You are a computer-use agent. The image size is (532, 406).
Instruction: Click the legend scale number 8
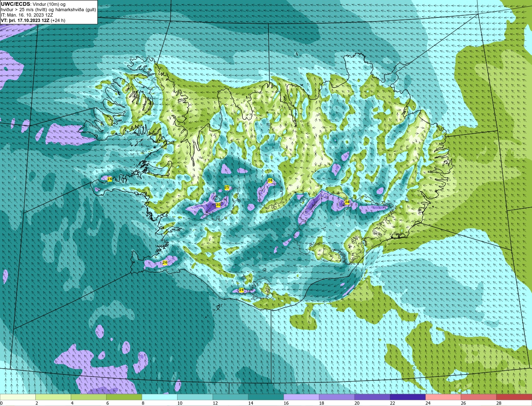pyautogui.click(x=143, y=403)
